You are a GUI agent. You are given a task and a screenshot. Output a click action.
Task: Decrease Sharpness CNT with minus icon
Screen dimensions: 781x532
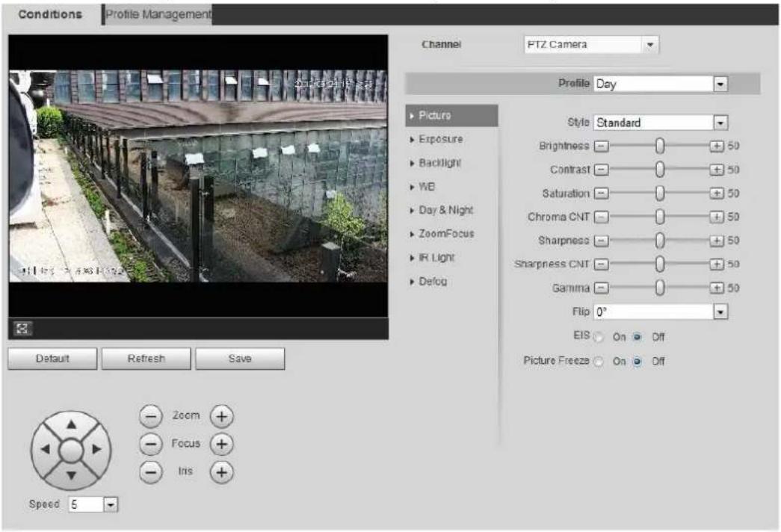(x=602, y=264)
